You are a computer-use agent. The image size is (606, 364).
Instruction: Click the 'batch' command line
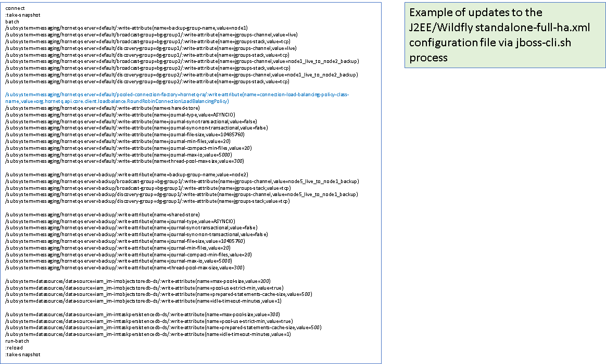point(12,22)
